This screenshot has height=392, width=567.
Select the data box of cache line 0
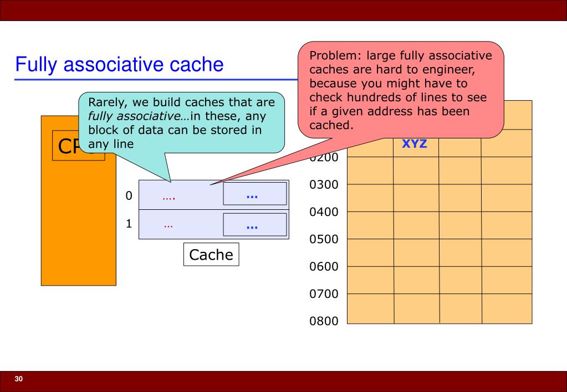click(x=255, y=194)
